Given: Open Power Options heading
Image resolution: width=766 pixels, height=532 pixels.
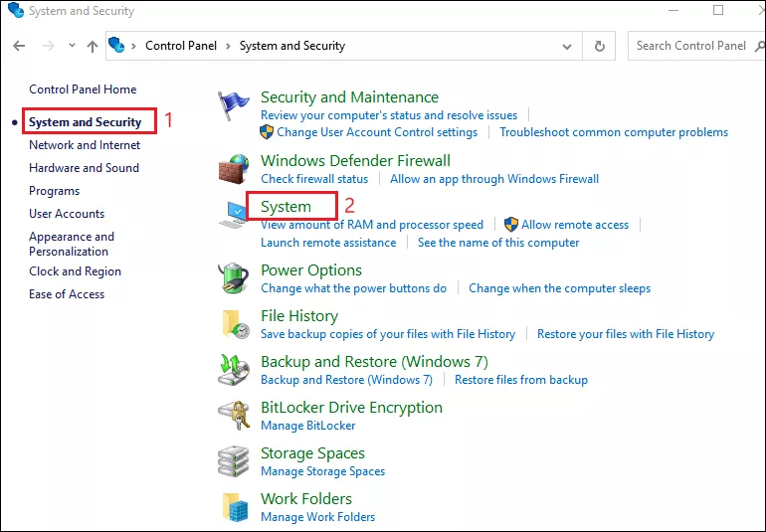Looking at the screenshot, I should click(x=311, y=270).
